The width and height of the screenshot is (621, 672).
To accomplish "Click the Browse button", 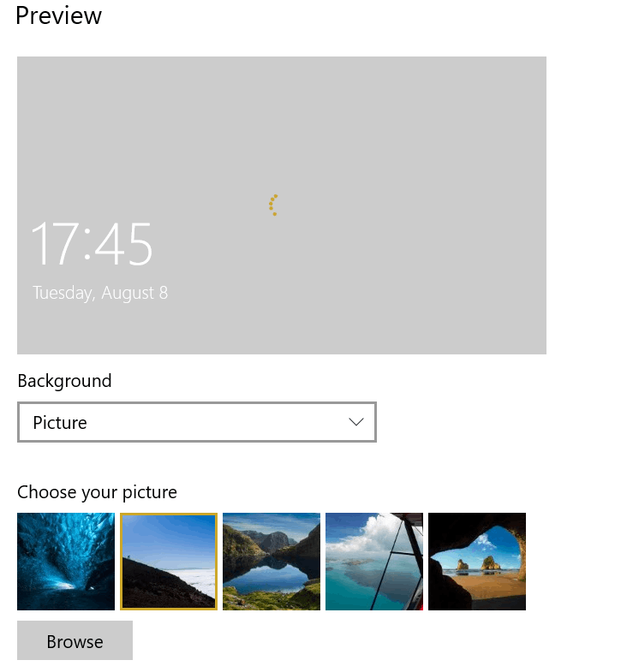I will click(75, 640).
